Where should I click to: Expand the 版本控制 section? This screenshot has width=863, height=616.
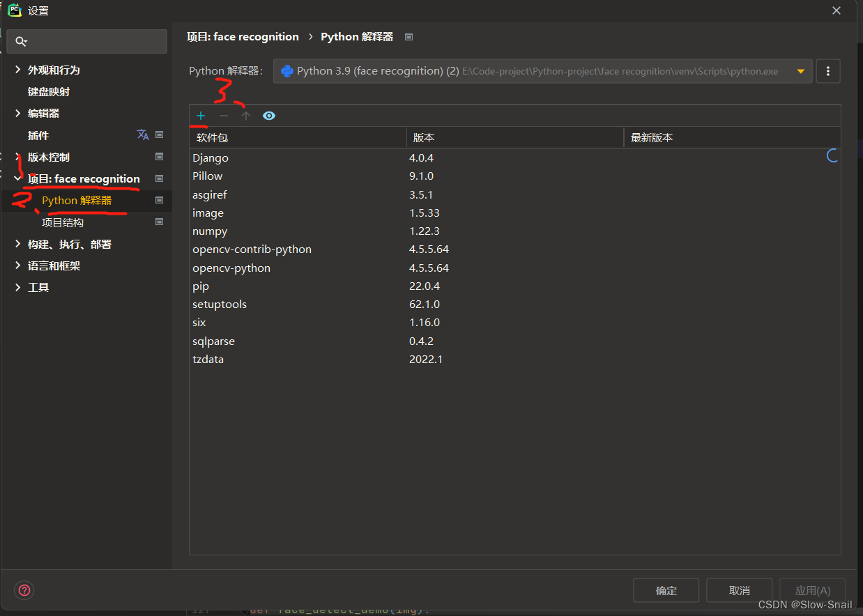18,157
